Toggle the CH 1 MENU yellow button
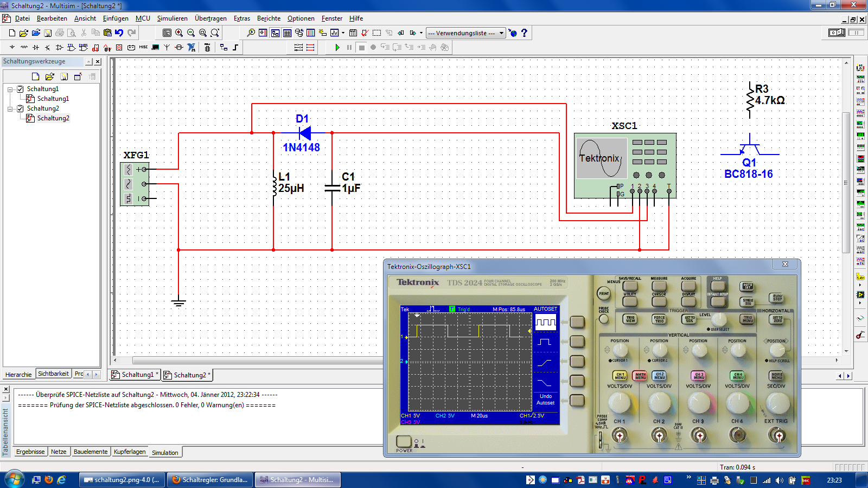868x488 pixels. 620,376
